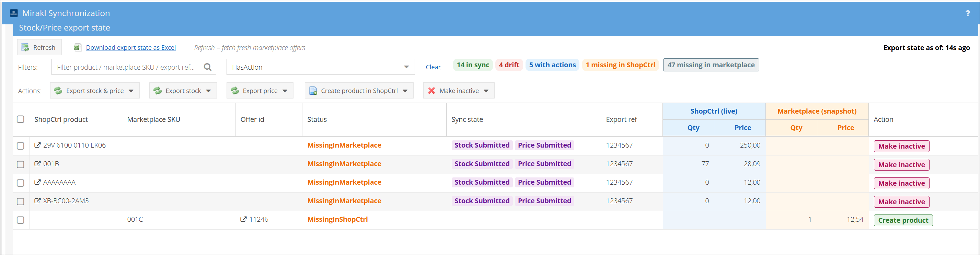Filter by 4 drift badge
The height and width of the screenshot is (255, 980).
[509, 65]
